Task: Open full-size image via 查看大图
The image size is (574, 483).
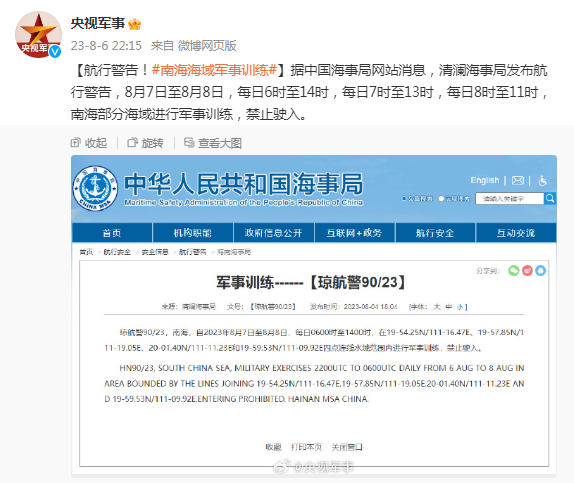Action: [x=213, y=143]
